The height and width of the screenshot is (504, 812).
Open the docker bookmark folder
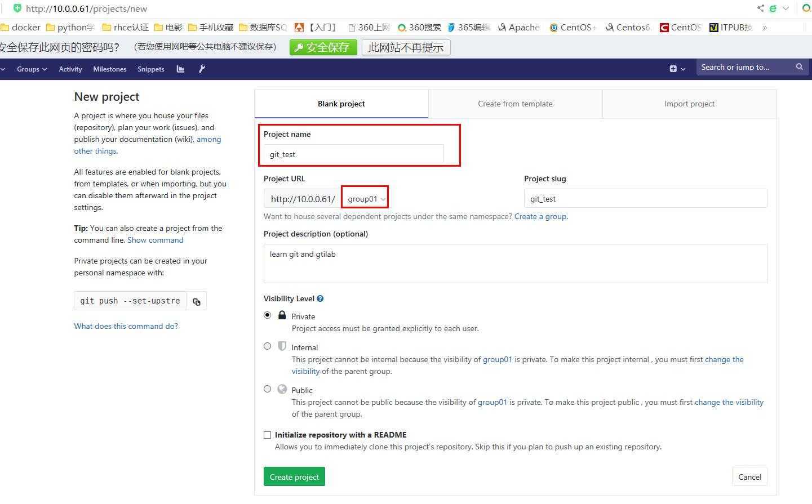[x=21, y=27]
